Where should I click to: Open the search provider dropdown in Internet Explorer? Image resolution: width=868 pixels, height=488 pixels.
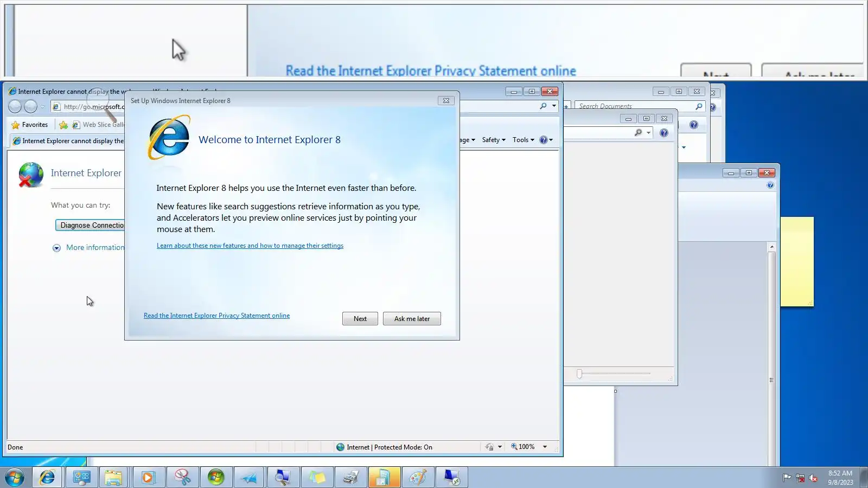tap(554, 106)
